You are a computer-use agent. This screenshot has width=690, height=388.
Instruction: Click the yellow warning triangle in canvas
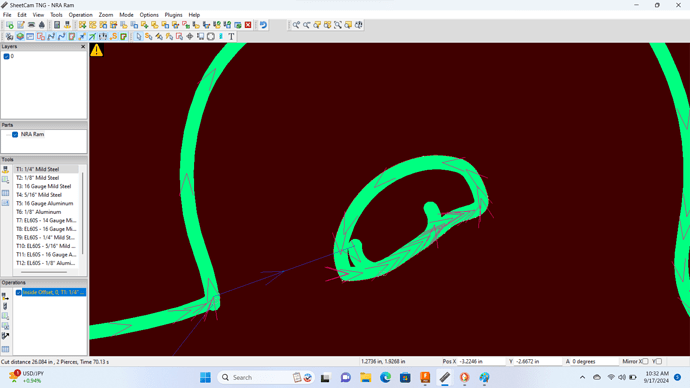coord(96,50)
